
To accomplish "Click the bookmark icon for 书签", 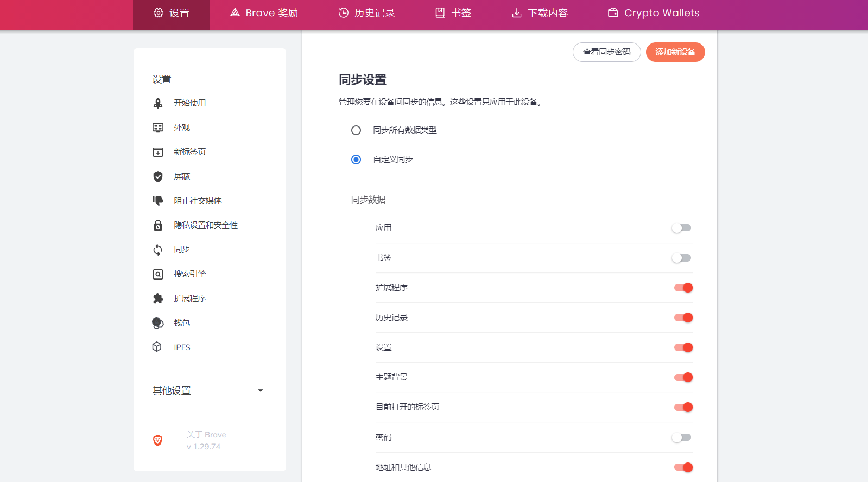I will pyautogui.click(x=440, y=12).
